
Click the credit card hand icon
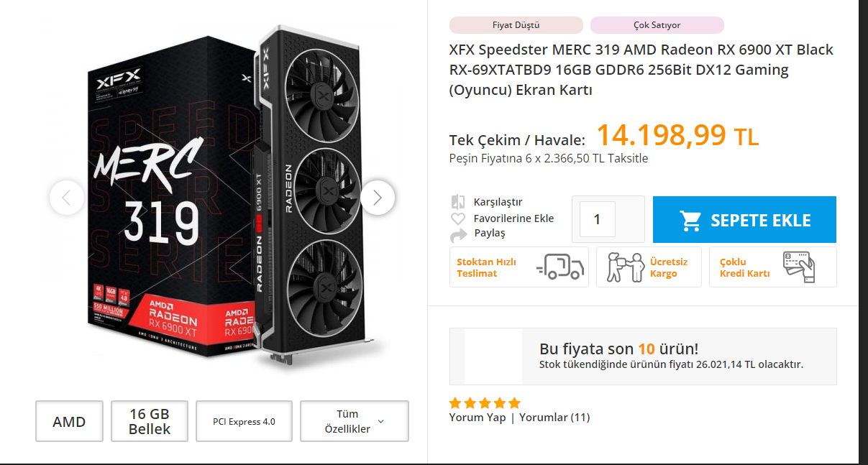(798, 267)
